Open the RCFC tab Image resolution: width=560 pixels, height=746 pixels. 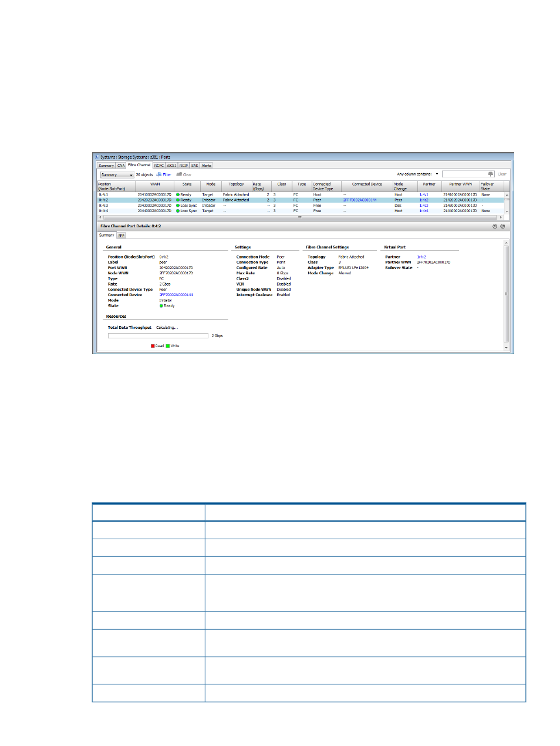point(159,166)
